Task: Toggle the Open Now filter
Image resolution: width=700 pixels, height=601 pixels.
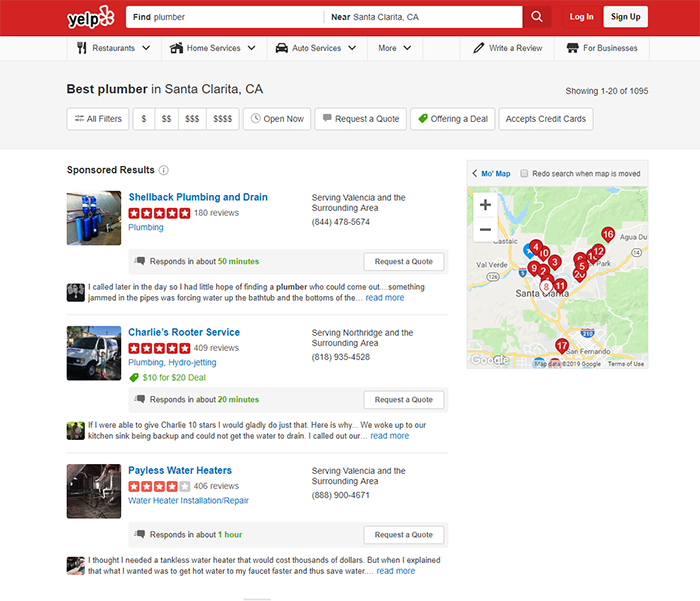Action: 277,119
